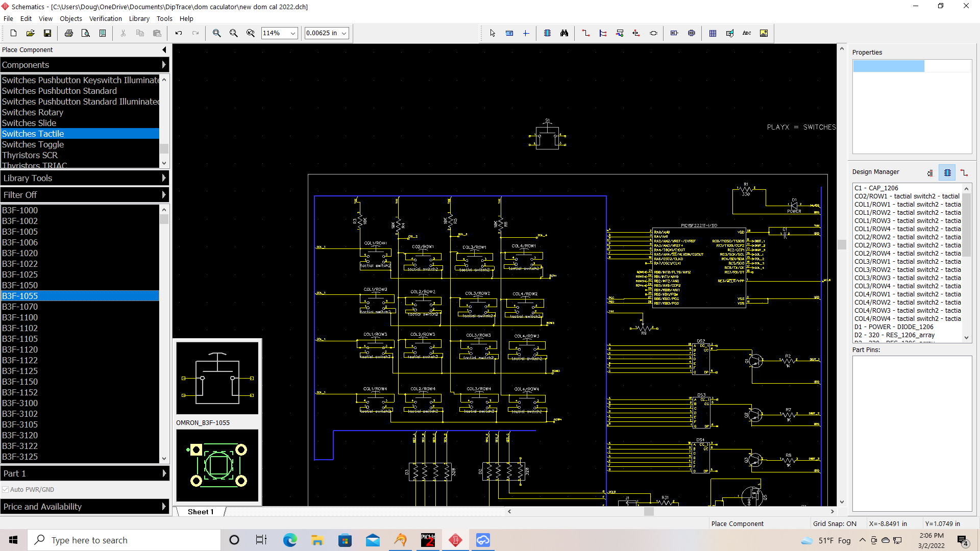Click the OMRON_B3F-1055 symbol preview
Viewport: 980px width, 551px height.
coord(217,378)
